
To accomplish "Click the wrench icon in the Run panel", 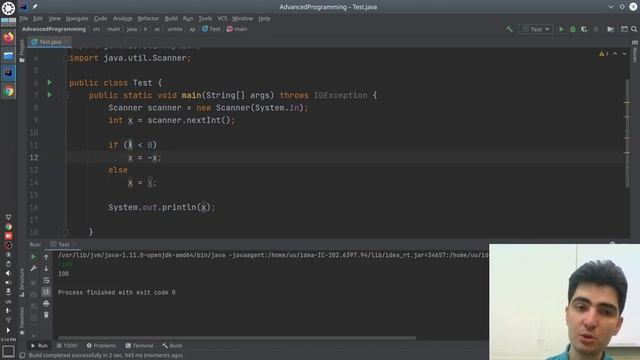I will (33, 269).
